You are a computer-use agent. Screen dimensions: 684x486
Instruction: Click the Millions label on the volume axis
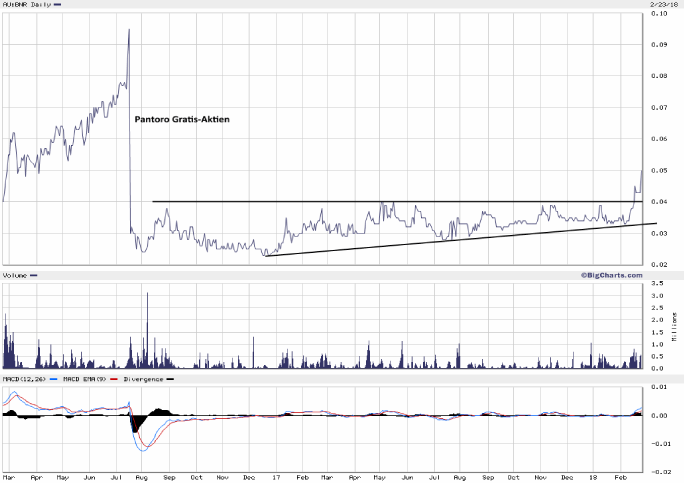(x=673, y=328)
